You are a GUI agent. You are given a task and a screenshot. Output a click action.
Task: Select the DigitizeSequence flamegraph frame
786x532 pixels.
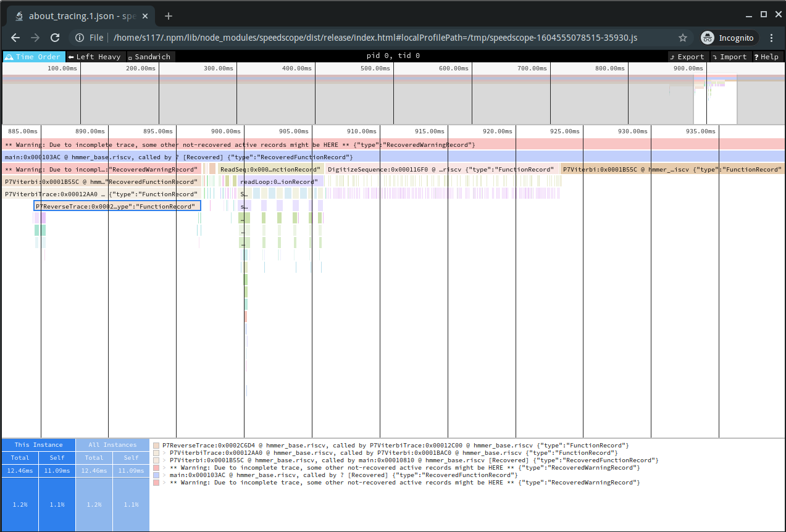[x=441, y=169]
